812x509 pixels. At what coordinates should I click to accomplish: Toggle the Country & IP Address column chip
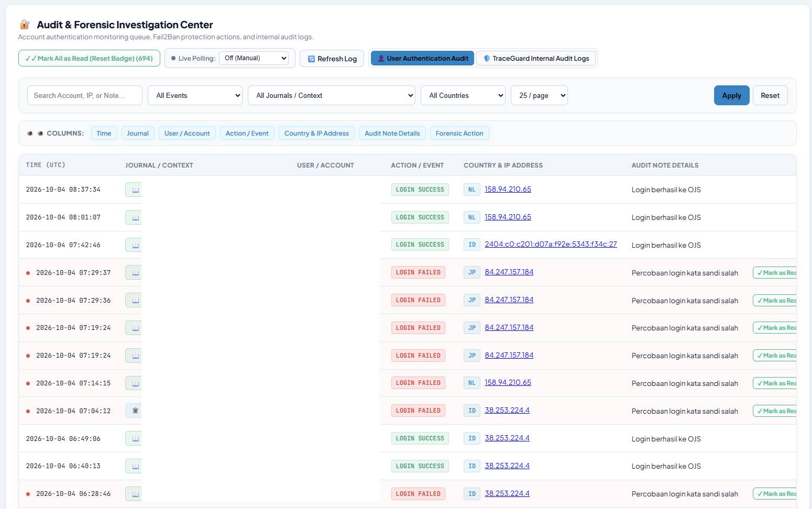pos(316,134)
